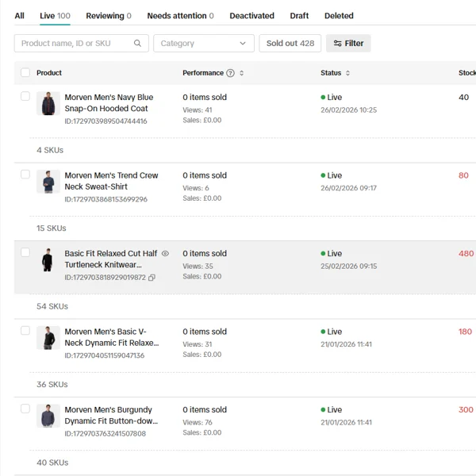Image resolution: width=476 pixels, height=476 pixels.
Task: Check Burgundy Button-down row checkbox
Action: (25, 409)
